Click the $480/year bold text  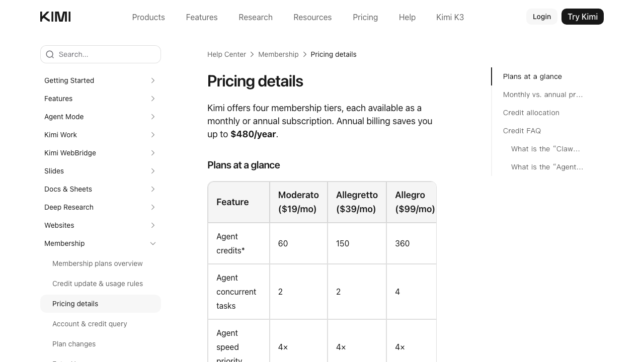253,134
